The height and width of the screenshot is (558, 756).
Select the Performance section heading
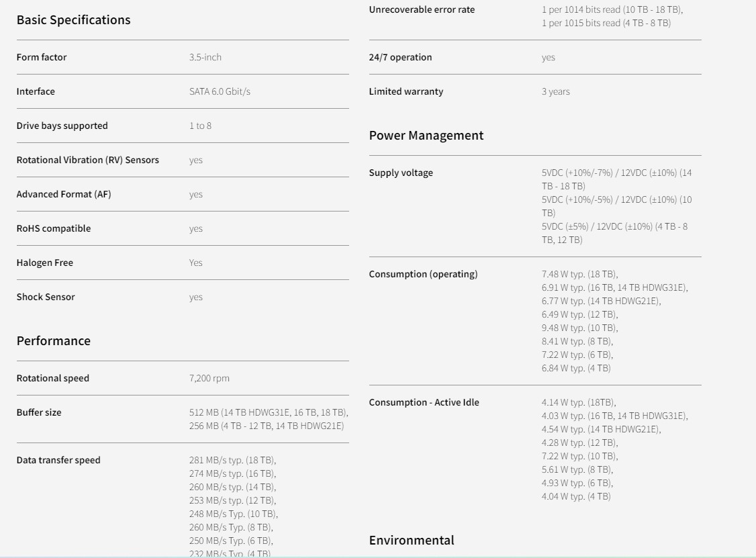click(54, 340)
